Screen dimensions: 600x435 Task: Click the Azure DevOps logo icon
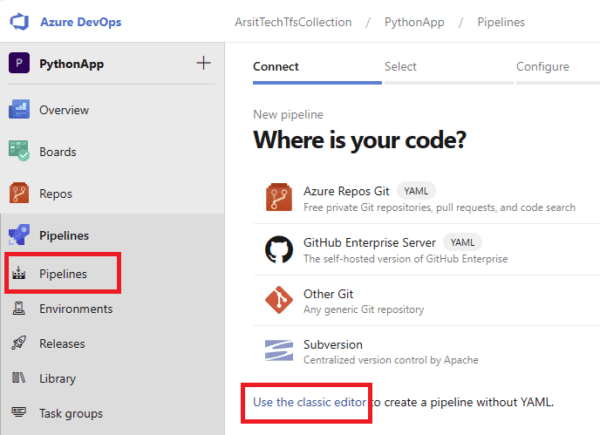pos(19,22)
